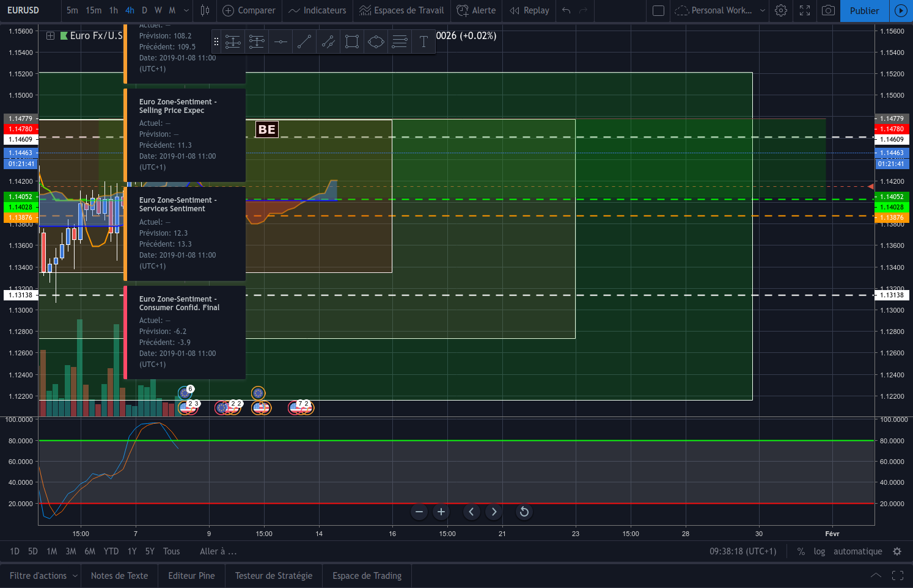913x588 pixels.
Task: Open the Testeur de Stratégie tab
Action: coord(273,576)
